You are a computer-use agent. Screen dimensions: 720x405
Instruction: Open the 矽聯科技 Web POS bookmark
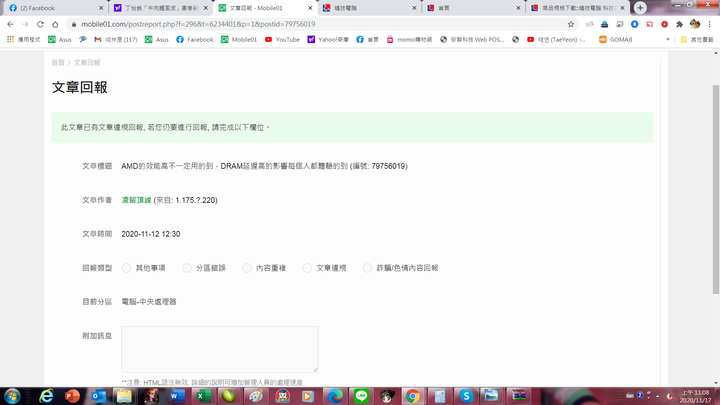tap(472, 39)
